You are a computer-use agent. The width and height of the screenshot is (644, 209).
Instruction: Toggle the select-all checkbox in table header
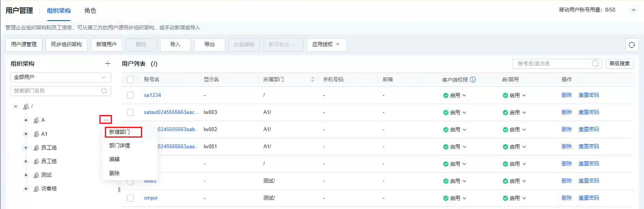point(130,80)
